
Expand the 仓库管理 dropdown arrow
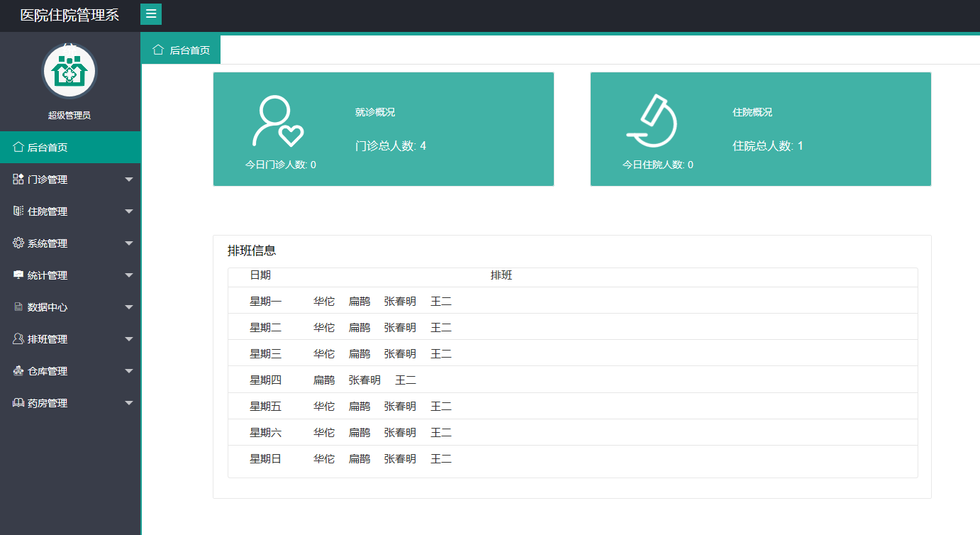tap(129, 371)
